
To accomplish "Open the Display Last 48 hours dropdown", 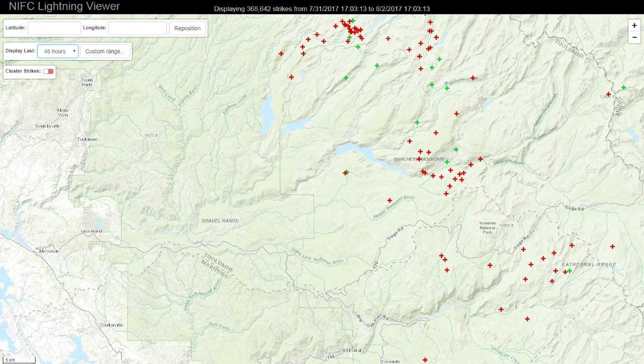I will pyautogui.click(x=58, y=51).
